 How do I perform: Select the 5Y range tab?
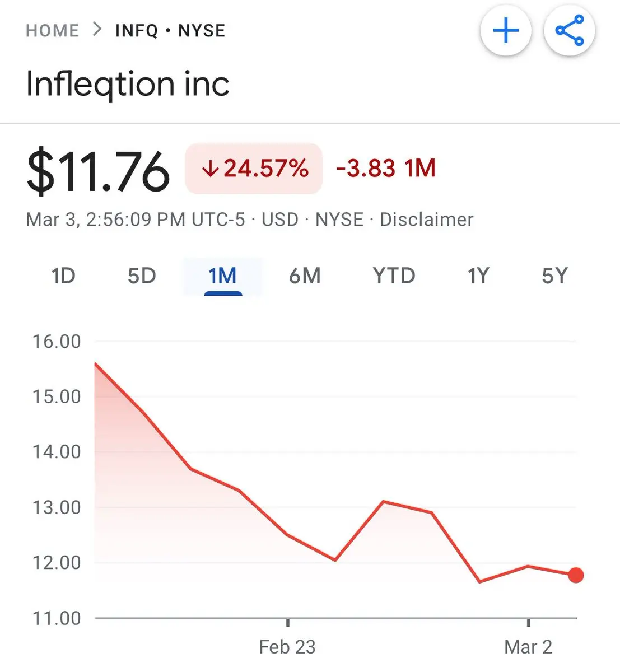[554, 276]
